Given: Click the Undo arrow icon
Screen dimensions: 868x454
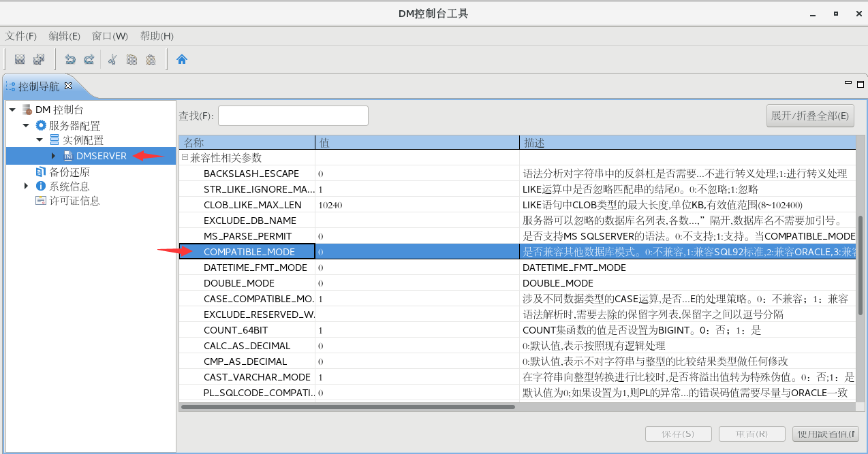Looking at the screenshot, I should [x=69, y=59].
